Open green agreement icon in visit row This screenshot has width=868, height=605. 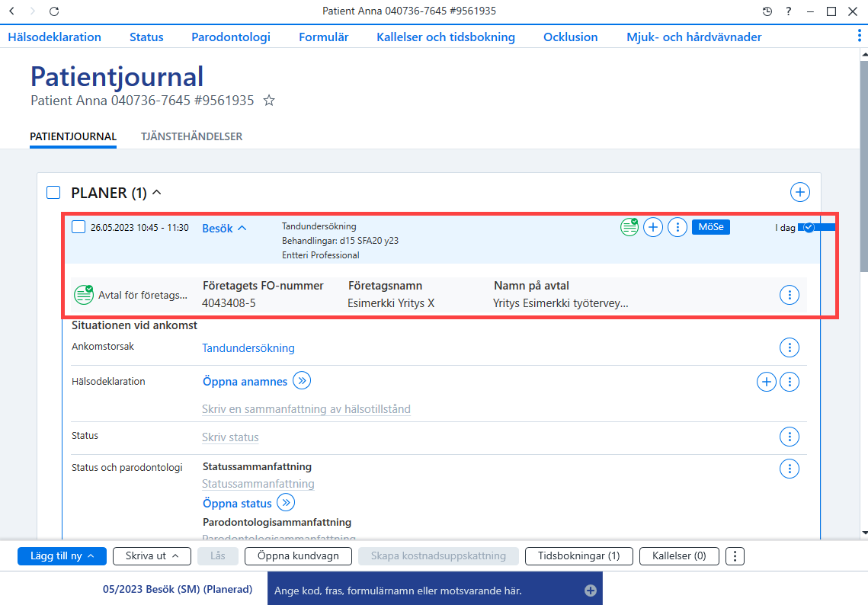pyautogui.click(x=629, y=227)
